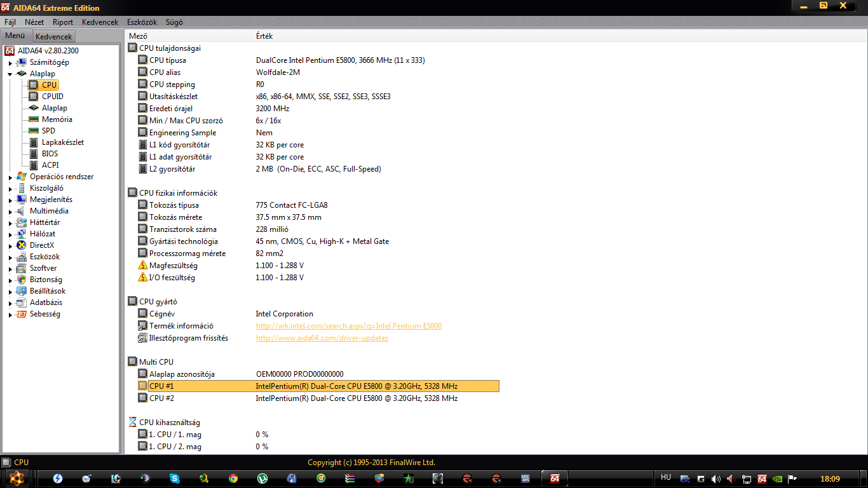Open the aida64.com driver-updates link

(322, 338)
